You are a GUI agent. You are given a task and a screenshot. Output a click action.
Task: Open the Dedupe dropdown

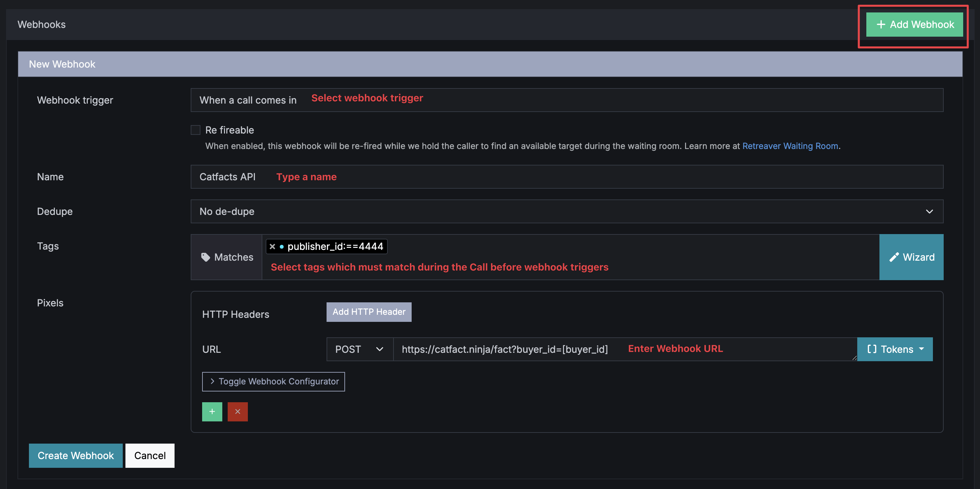point(567,211)
